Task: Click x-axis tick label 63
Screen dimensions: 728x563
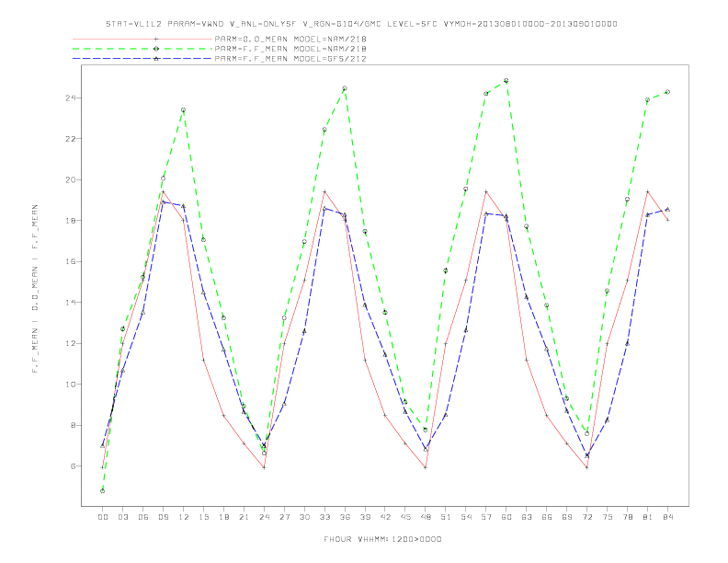Action: [x=527, y=517]
